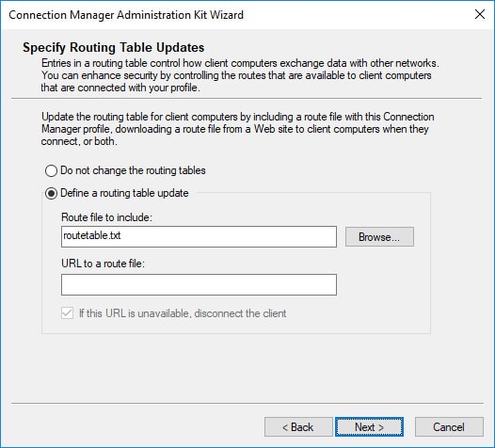Viewport: 495px width, 448px height.
Task: Focus the 'URL to a route file' field
Action: click(199, 285)
